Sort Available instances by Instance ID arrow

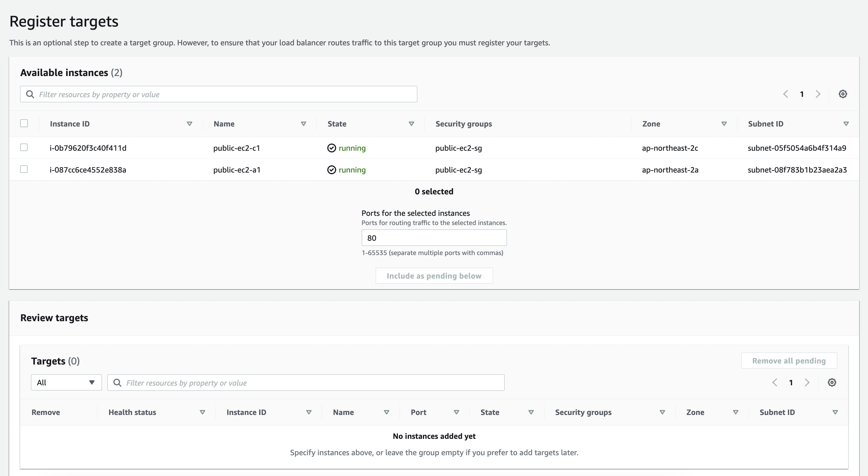point(190,124)
